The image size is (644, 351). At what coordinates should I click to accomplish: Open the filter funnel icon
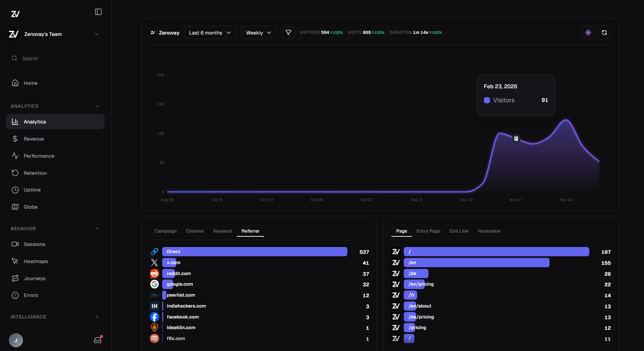pos(288,32)
